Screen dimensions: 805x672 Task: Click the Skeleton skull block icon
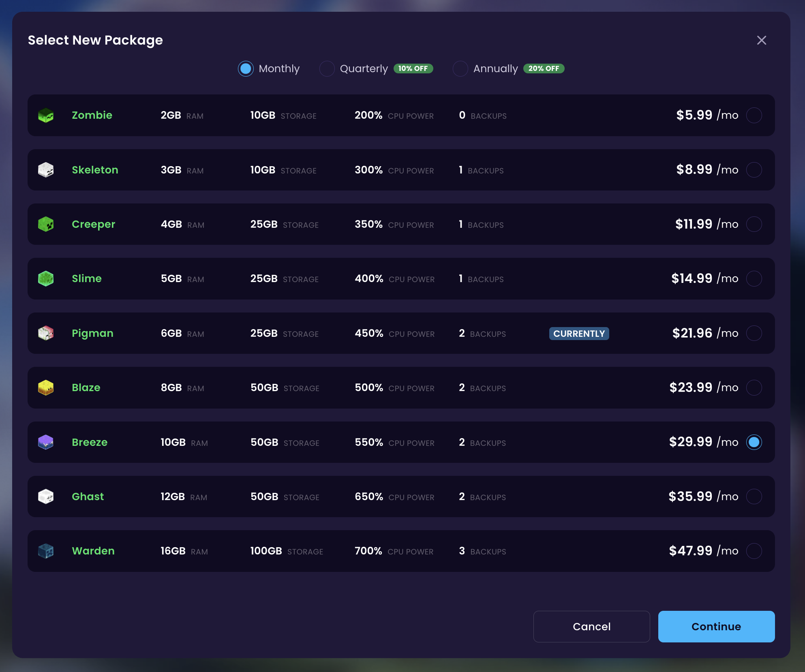pyautogui.click(x=46, y=170)
